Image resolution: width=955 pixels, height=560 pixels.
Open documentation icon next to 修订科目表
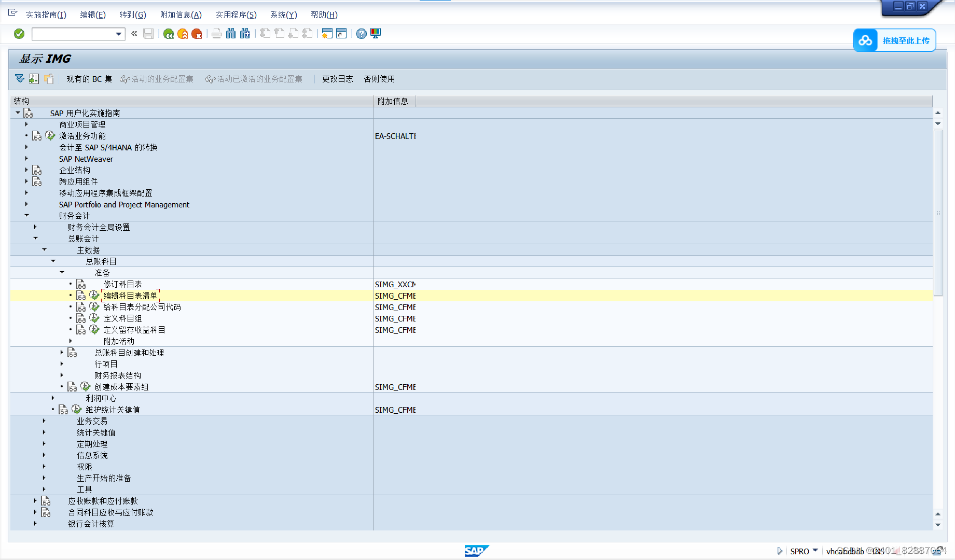click(x=80, y=284)
